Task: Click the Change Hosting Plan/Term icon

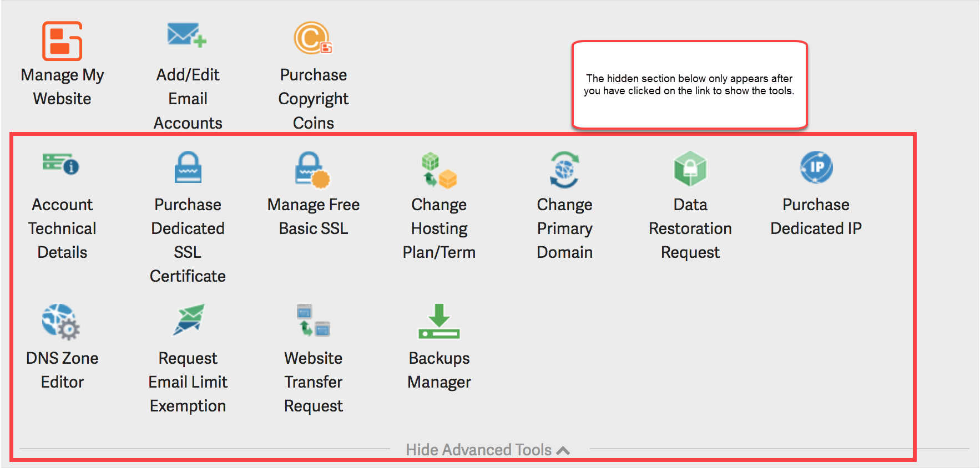Action: (439, 170)
